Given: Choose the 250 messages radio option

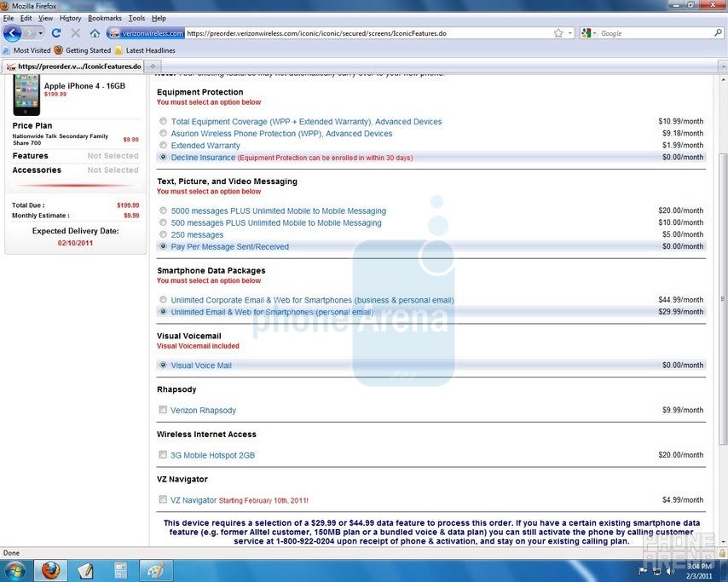Looking at the screenshot, I should [x=163, y=234].
